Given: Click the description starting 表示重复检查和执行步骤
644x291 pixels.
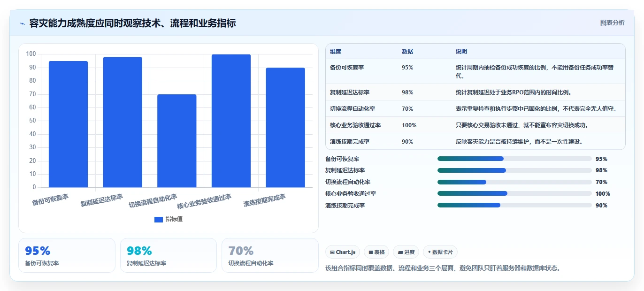Looking at the screenshot, I should click(x=536, y=109).
